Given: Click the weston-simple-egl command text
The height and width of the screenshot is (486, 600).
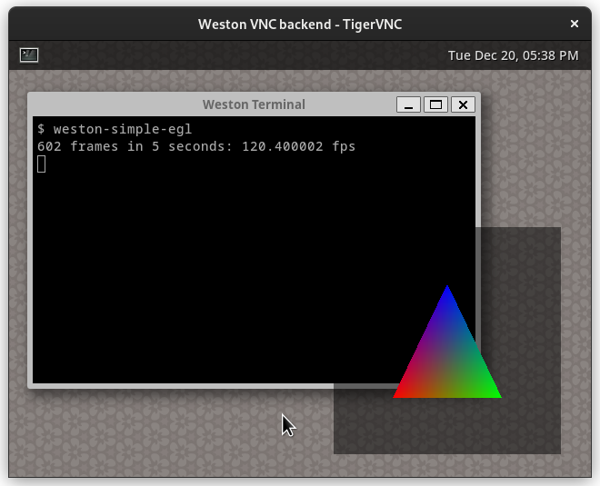Looking at the screenshot, I should click(122, 129).
